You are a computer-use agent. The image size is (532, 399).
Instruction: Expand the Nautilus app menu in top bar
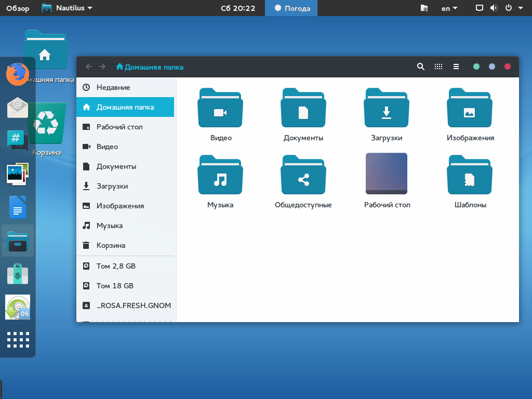coord(68,8)
